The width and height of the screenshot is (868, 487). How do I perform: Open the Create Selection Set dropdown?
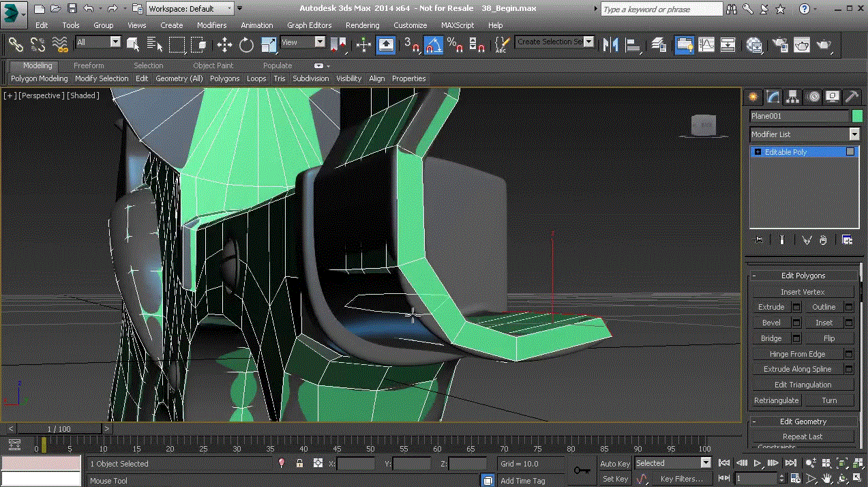[x=554, y=42]
